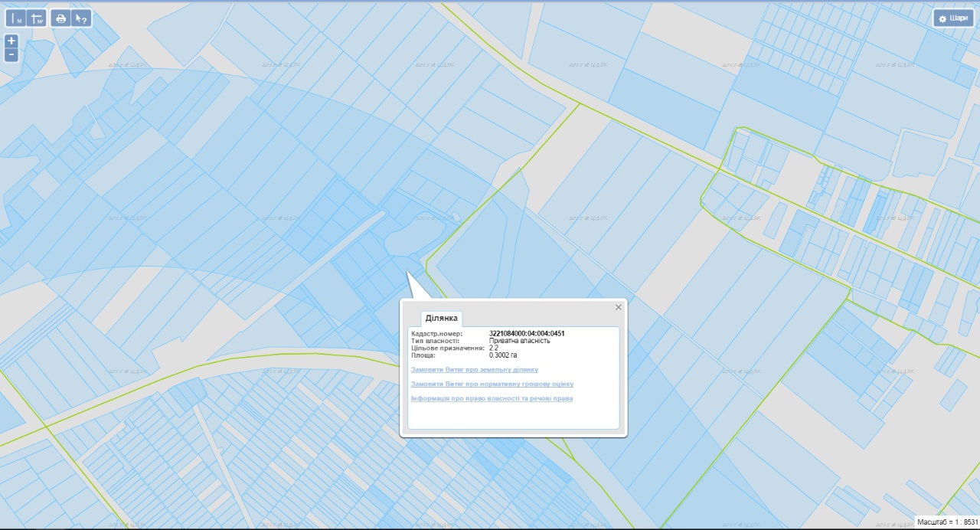
Task: Open the Шари layers panel
Action: pos(952,18)
